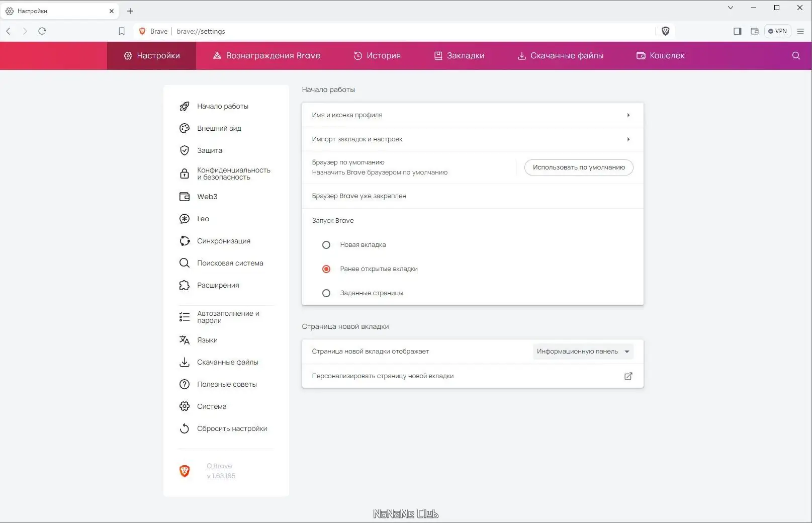This screenshot has height=523, width=812.
Task: Open the Brave Wallet toolbar icon
Action: tap(755, 31)
